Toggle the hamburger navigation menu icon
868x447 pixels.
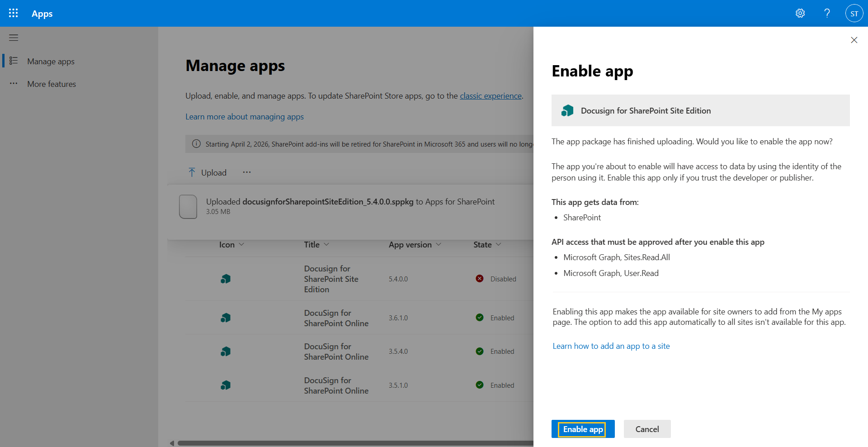(14, 38)
